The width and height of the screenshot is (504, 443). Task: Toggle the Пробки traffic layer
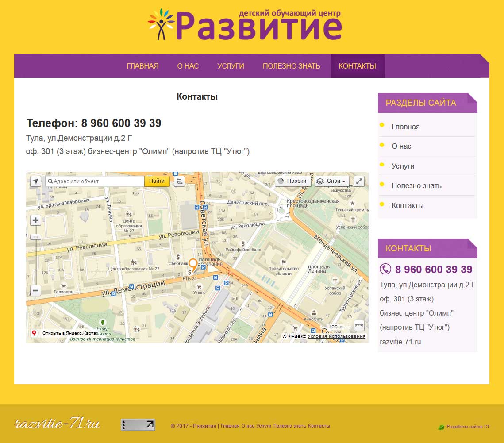tap(293, 181)
